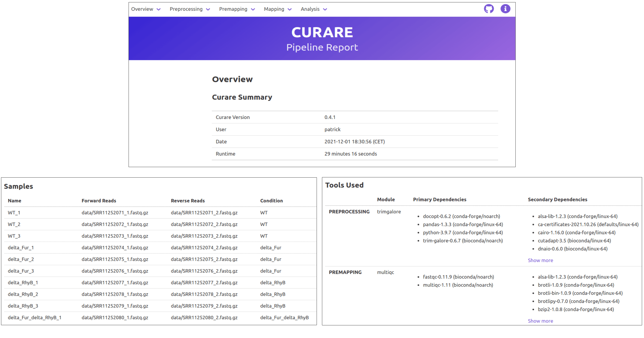Open the Overview navigation item
Screen dimensions: 644x338
(x=142, y=9)
